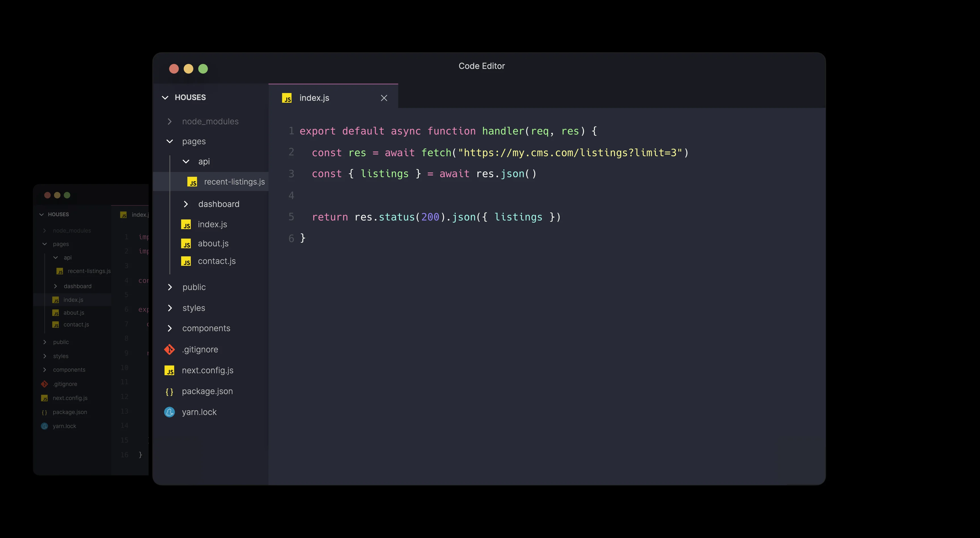The image size is (980, 538).
Task: Expand the dashboard folder
Action: click(186, 204)
